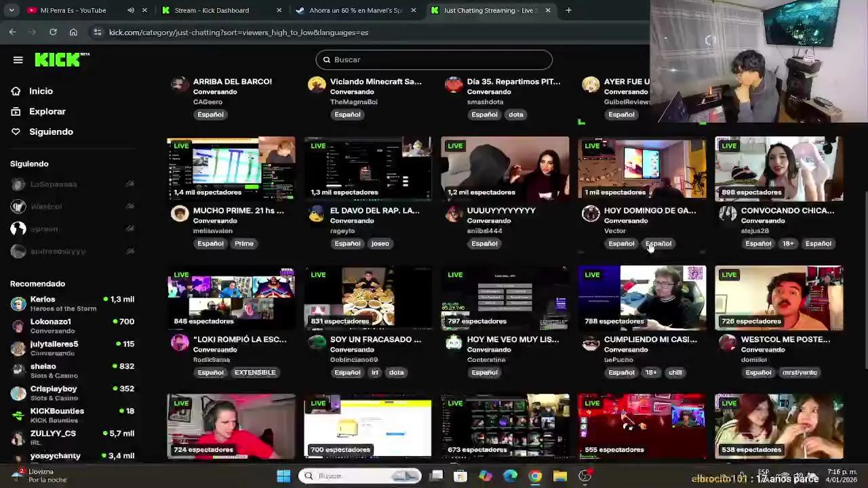Open melianvalen's channel avatar
868x488 pixels.
pyautogui.click(x=180, y=214)
